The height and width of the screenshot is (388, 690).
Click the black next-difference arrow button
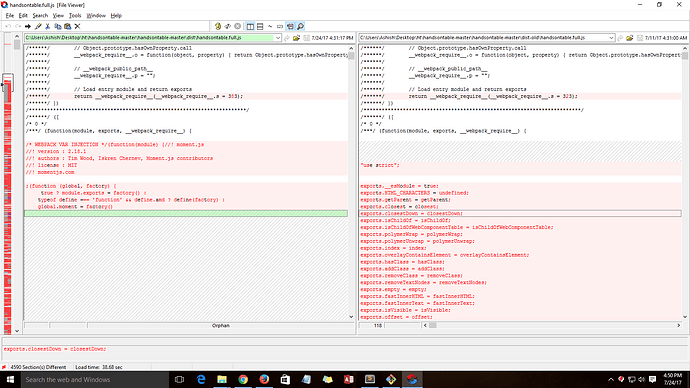click(28, 26)
